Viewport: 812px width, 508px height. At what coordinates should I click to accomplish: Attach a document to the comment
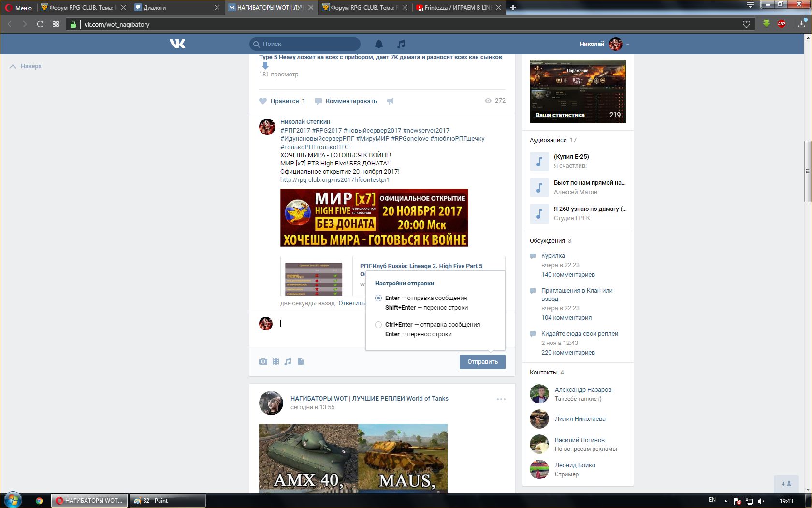coord(301,361)
